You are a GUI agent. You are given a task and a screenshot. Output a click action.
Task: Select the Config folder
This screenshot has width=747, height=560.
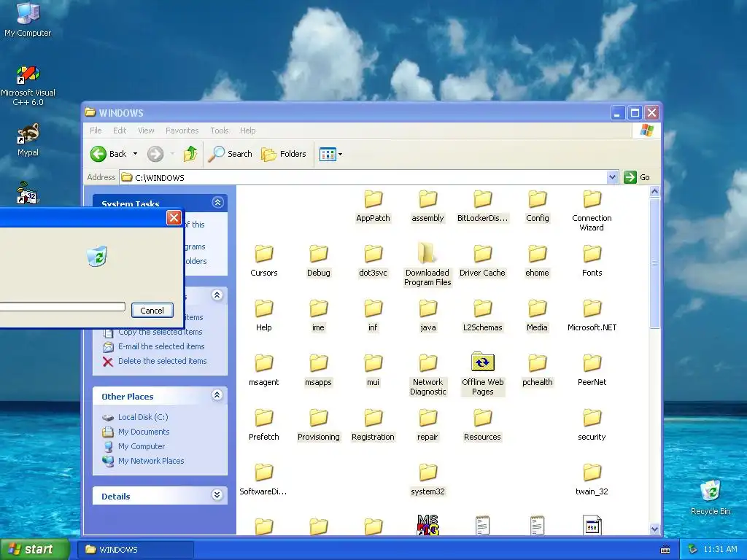point(538,207)
